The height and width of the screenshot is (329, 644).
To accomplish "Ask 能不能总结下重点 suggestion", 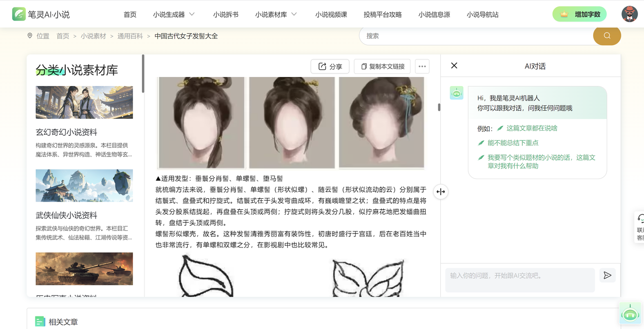I will 513,143.
